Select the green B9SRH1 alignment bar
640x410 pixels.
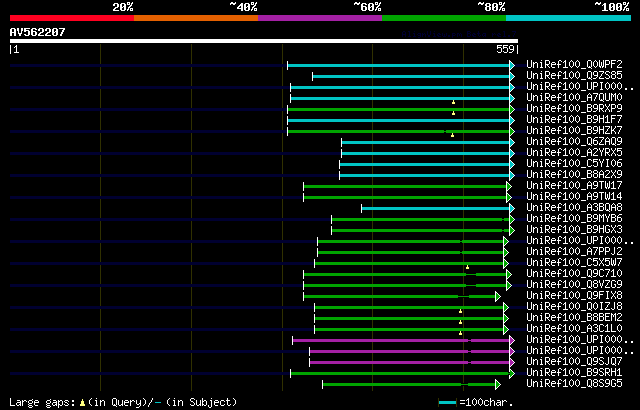point(400,374)
